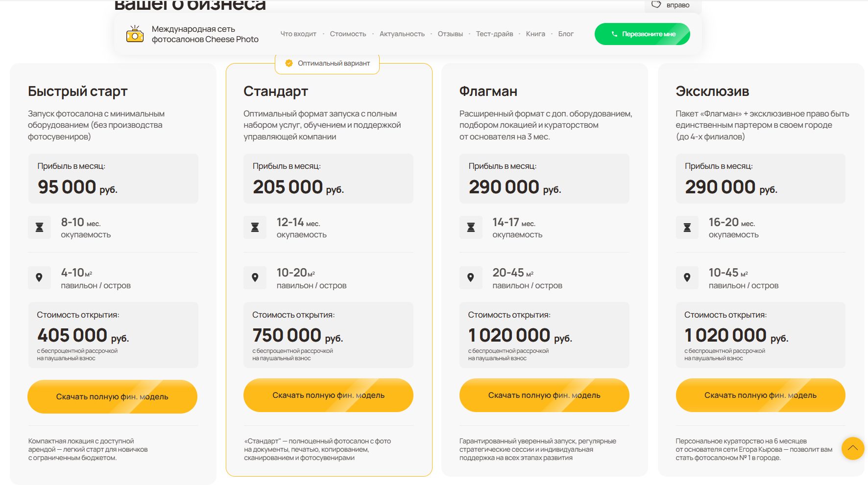
Task: Click location pin icon in Эксклюзив card
Action: click(x=687, y=277)
